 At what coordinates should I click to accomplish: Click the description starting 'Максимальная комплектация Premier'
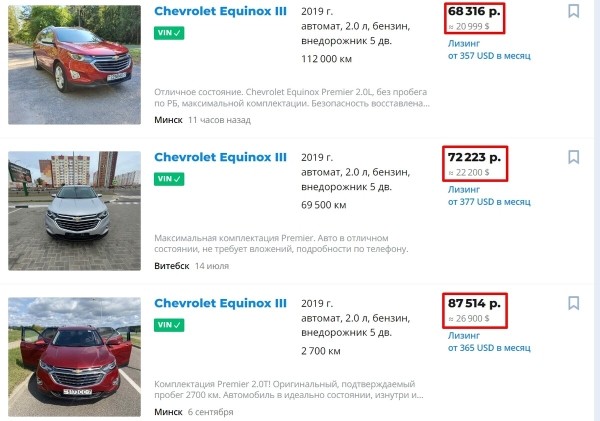[x=292, y=243]
